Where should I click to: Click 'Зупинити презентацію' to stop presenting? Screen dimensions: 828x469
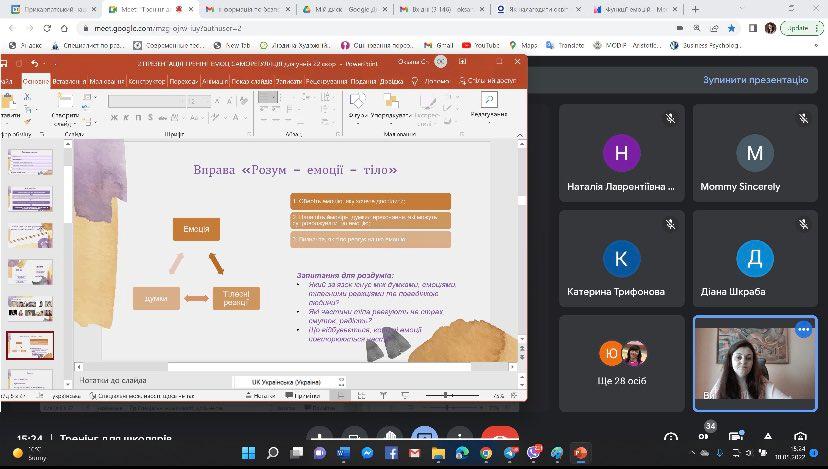[x=755, y=80]
